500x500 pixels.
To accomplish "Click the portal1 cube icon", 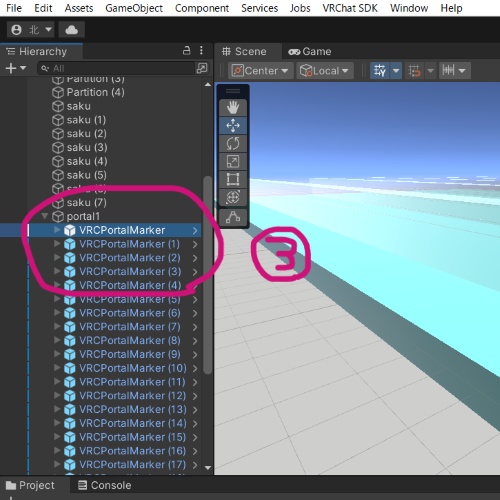I will point(58,217).
